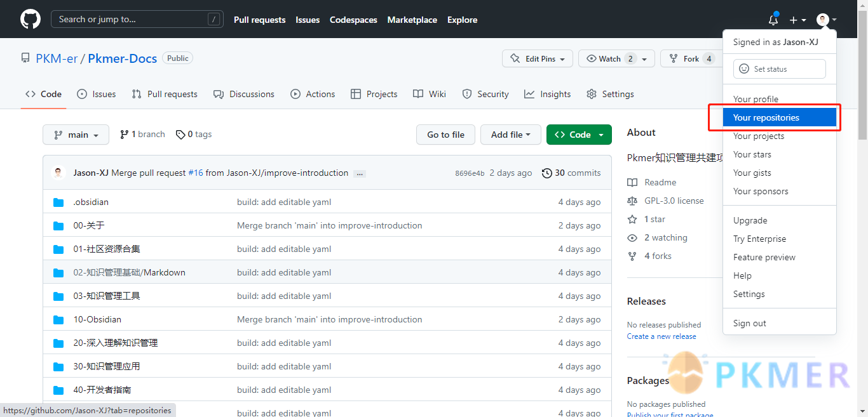
Task: Click the book icon beside Readme
Action: click(632, 182)
